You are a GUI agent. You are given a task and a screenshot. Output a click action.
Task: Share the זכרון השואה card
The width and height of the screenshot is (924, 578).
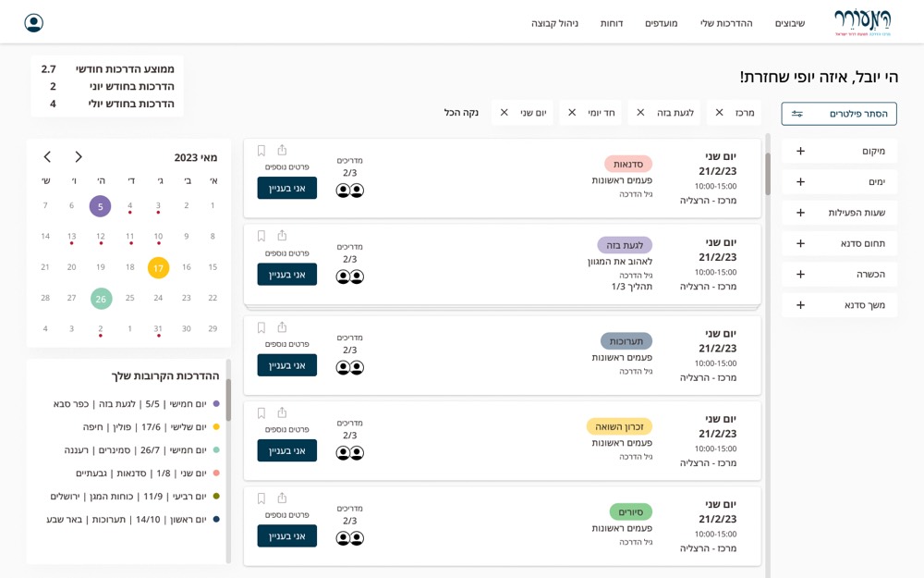(282, 412)
